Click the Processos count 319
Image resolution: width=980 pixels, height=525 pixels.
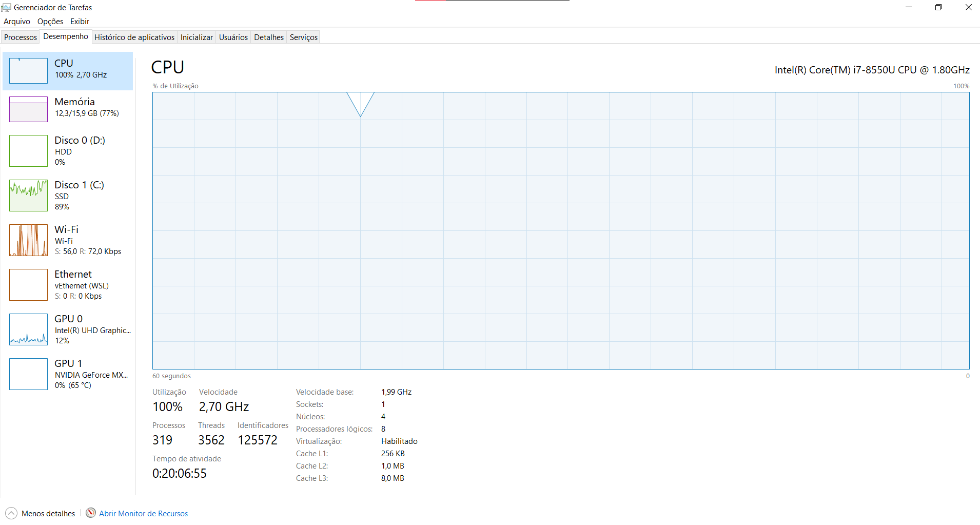coord(163,440)
